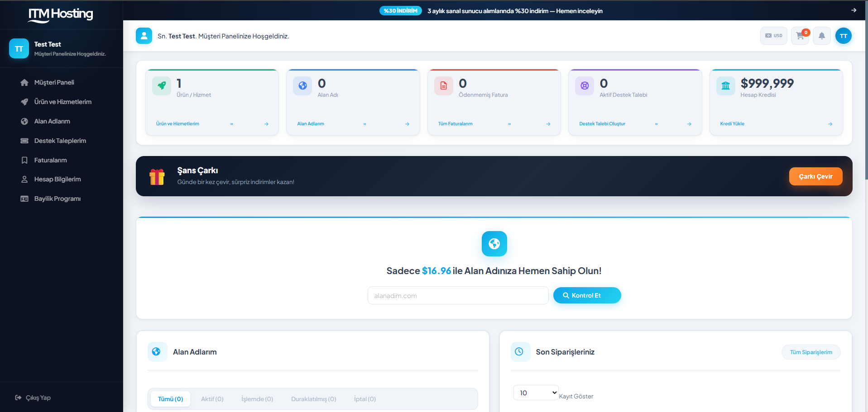Image resolution: width=868 pixels, height=412 pixels.
Task: Click the sign-out icon beside Çıkış Yap
Action: 18,398
